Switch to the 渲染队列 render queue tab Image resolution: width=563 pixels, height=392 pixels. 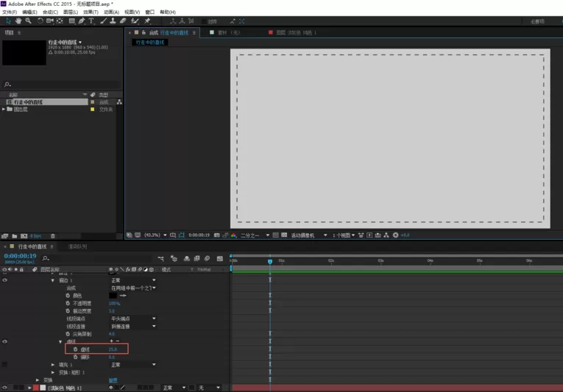click(x=77, y=246)
